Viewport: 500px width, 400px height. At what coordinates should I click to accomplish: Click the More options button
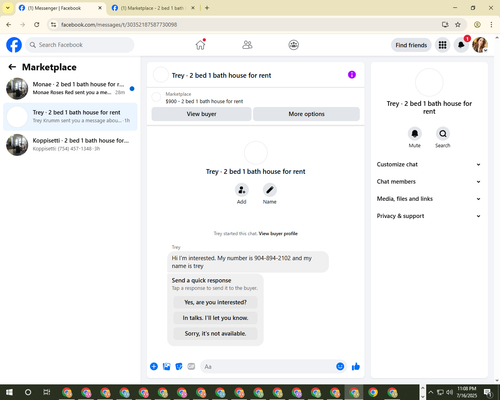306,114
